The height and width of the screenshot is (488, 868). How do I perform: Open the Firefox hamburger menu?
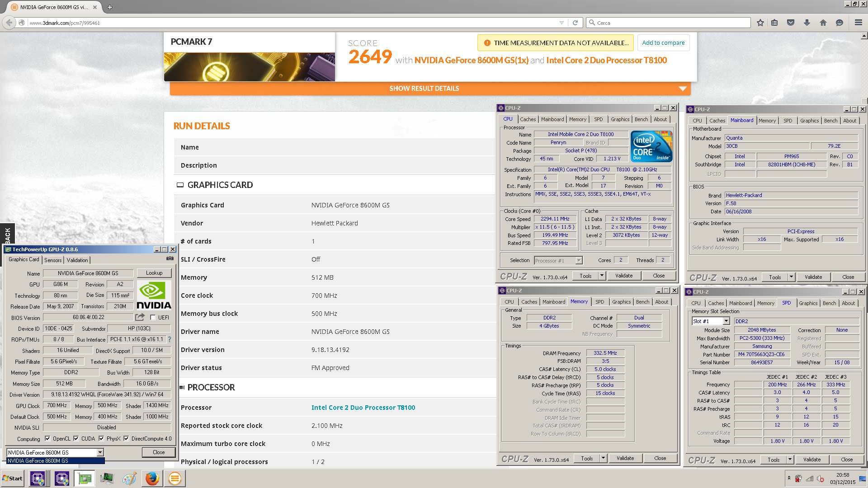click(x=858, y=23)
